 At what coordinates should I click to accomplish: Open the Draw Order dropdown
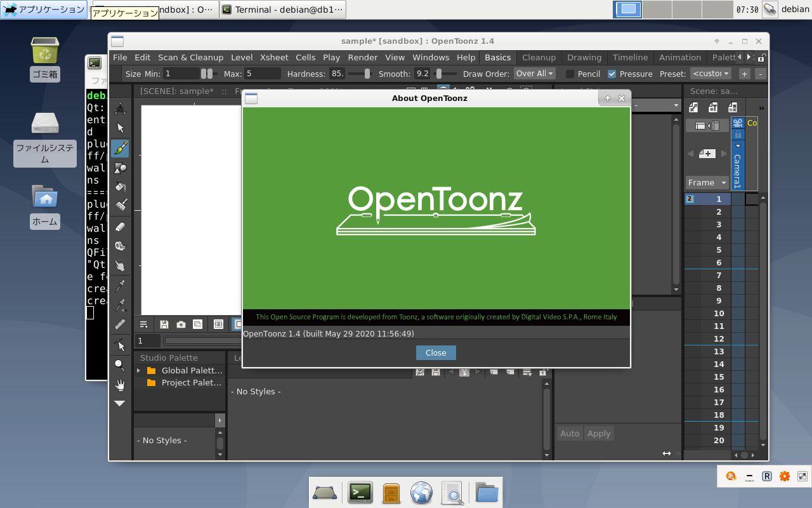point(535,74)
